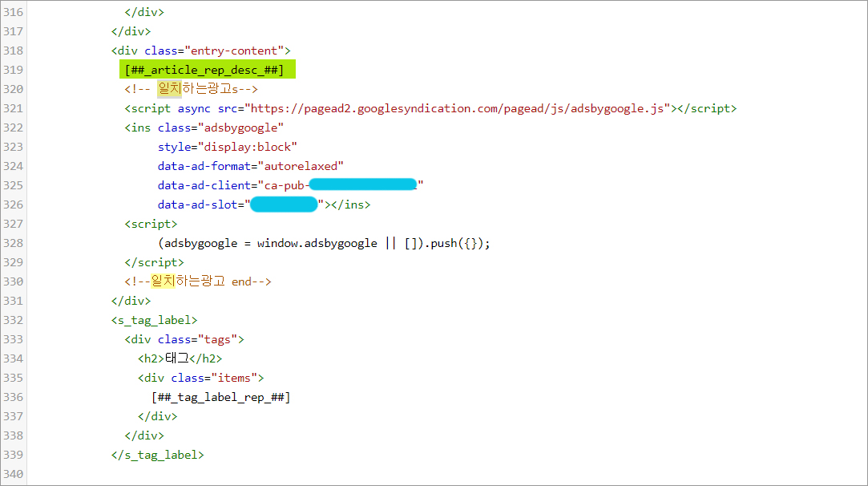Click the style="display:block" attribute
The height and width of the screenshot is (486, 868).
coord(228,147)
